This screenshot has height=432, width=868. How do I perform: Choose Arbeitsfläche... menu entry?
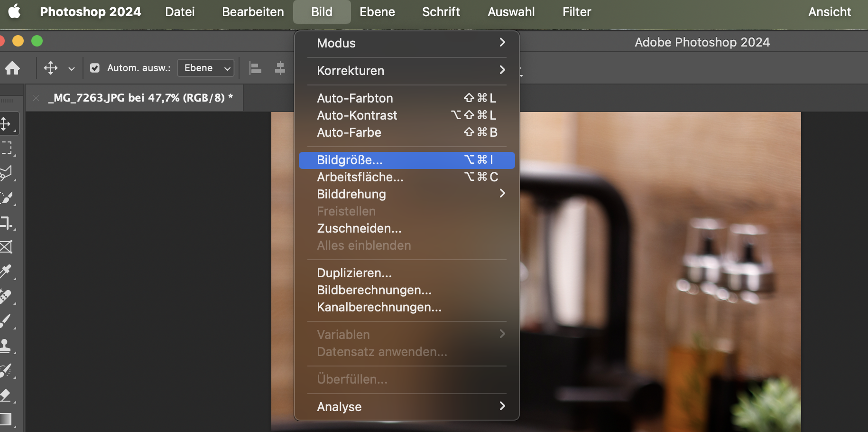(407, 177)
